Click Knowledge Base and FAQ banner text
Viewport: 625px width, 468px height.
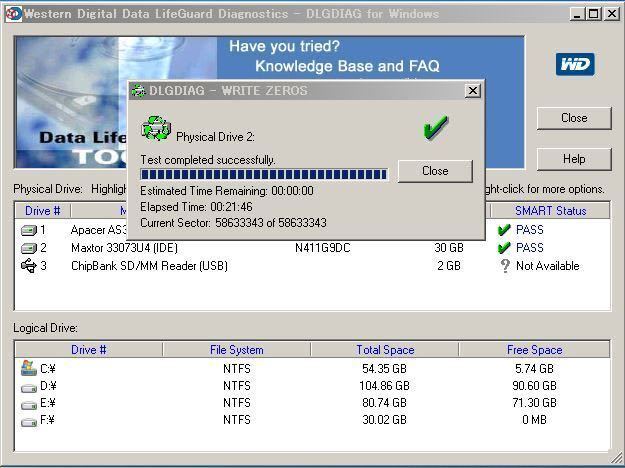347,66
